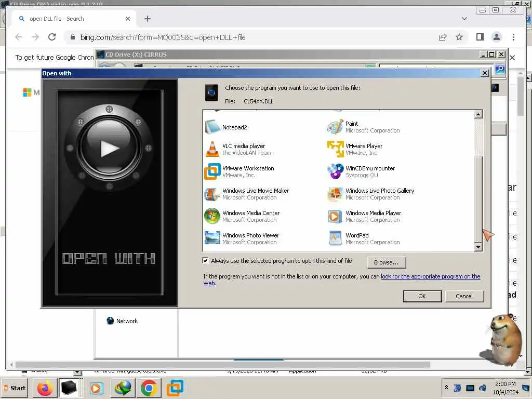Click the CL54XX.DLL file type icon

point(211,92)
